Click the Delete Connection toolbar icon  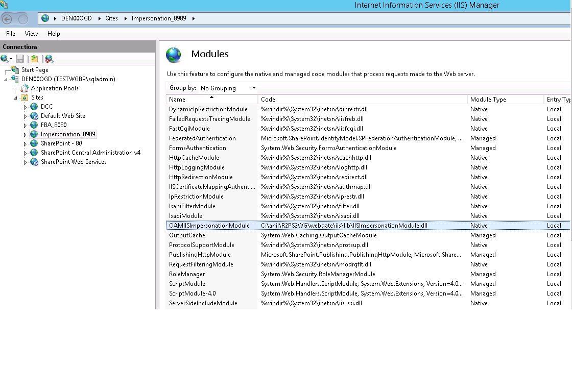point(49,59)
